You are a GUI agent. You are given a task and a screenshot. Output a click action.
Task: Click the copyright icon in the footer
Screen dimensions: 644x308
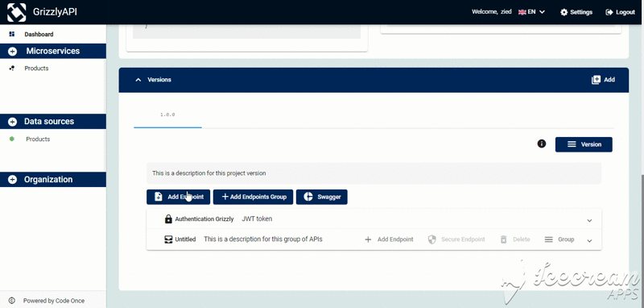coord(11,301)
